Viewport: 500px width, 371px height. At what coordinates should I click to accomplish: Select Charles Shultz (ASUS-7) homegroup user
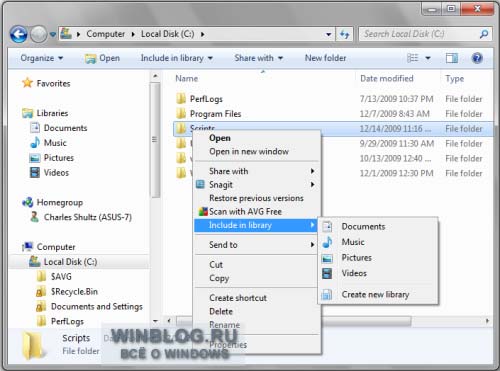pos(88,217)
